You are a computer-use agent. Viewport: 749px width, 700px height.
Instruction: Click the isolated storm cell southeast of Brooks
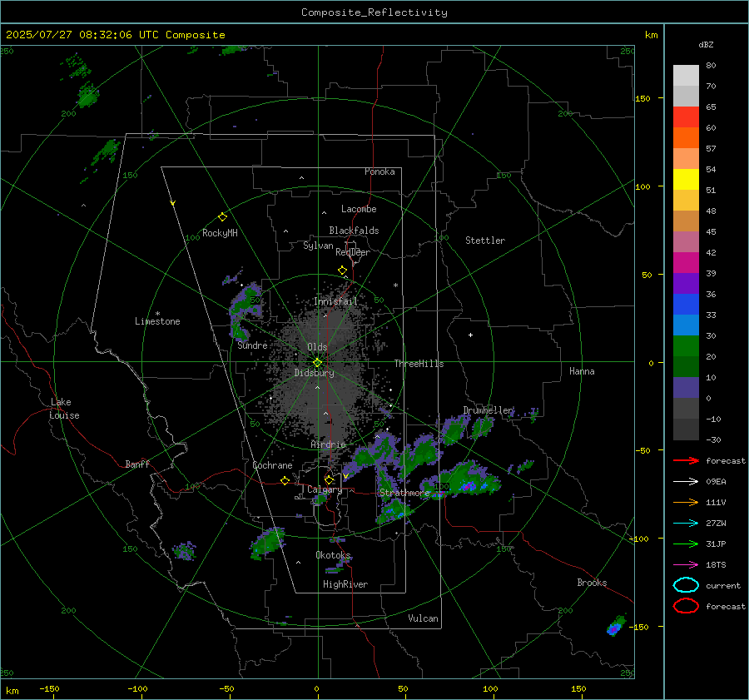pyautogui.click(x=616, y=625)
